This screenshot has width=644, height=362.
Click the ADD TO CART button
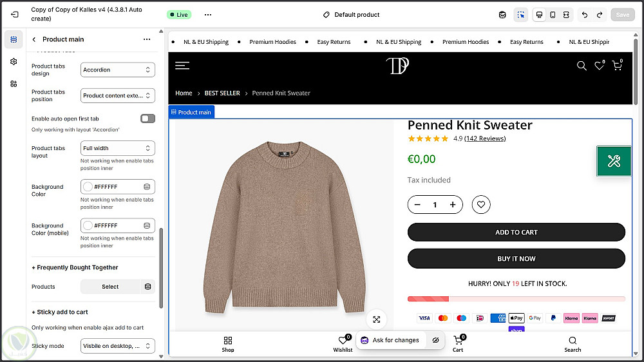[x=516, y=233]
